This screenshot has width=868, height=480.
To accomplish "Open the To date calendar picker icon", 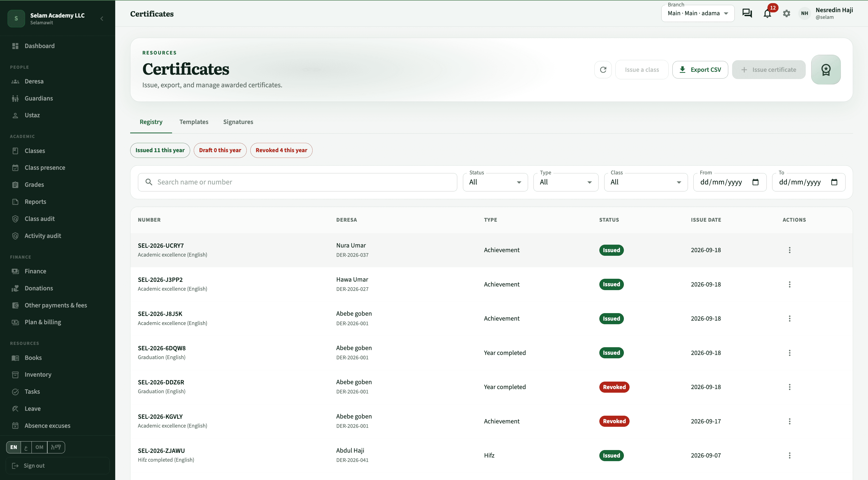I will point(834,182).
